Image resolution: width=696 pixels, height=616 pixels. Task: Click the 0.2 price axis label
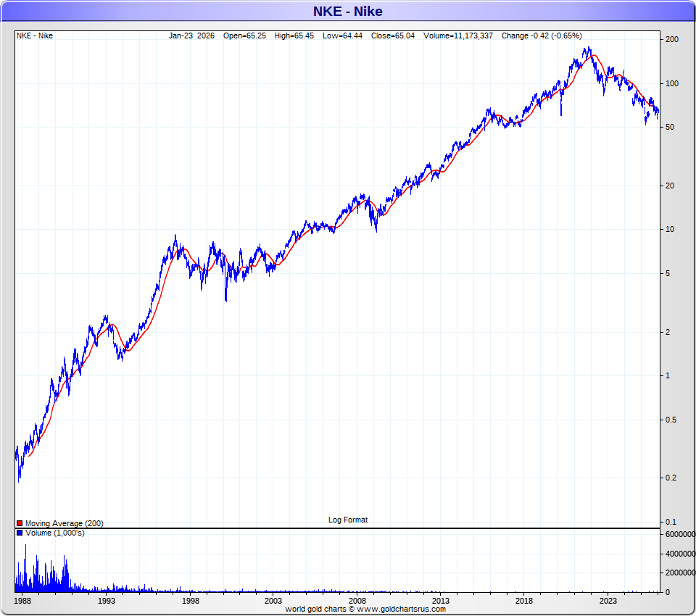click(x=671, y=478)
